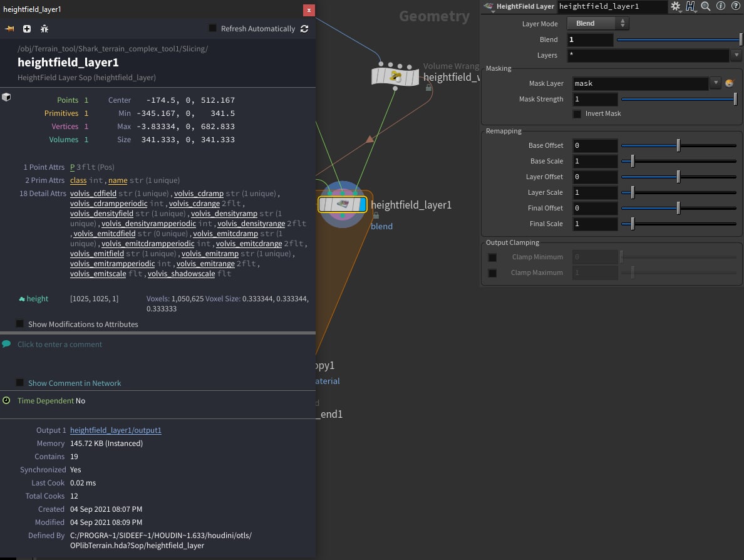Click the Final Offset value field

pos(595,209)
